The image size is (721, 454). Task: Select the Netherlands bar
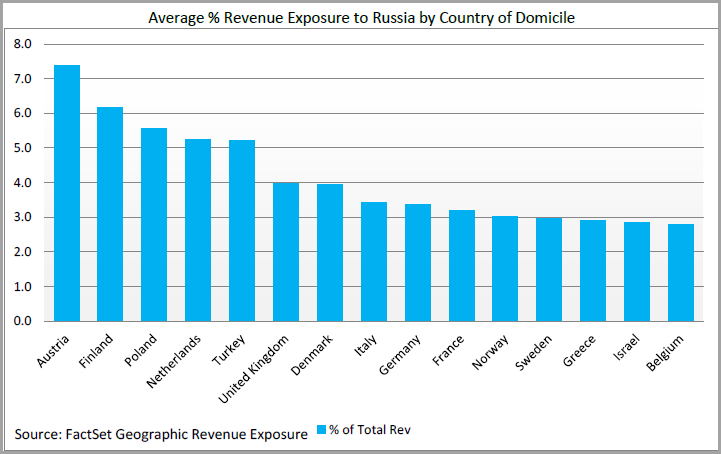tap(198, 230)
